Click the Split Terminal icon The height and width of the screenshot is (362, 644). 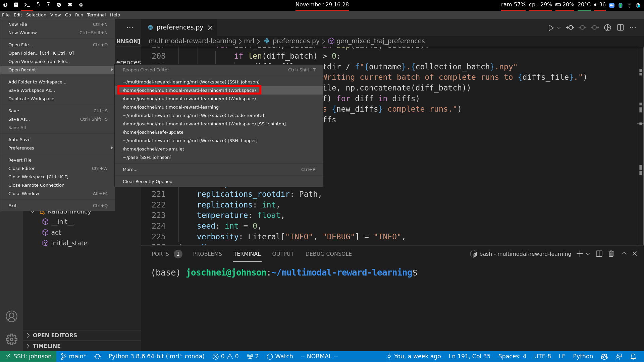point(599,254)
